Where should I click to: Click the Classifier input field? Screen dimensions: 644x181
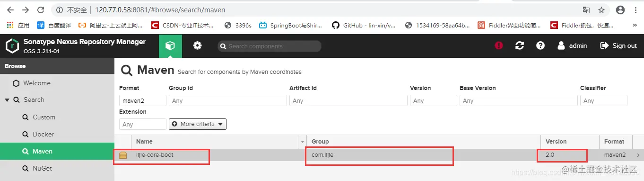(604, 100)
